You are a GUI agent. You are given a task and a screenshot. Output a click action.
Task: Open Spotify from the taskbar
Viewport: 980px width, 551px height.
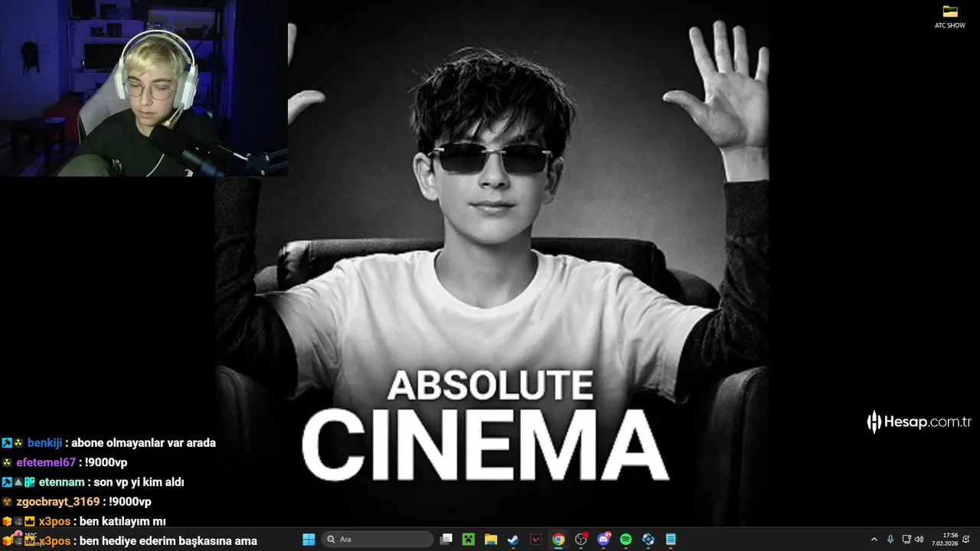626,540
